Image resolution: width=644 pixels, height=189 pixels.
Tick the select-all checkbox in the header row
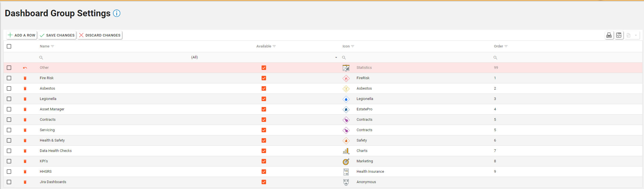click(x=9, y=46)
